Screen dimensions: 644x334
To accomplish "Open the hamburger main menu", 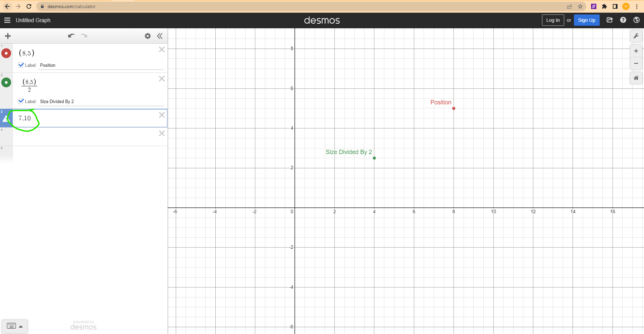I will pos(7,20).
